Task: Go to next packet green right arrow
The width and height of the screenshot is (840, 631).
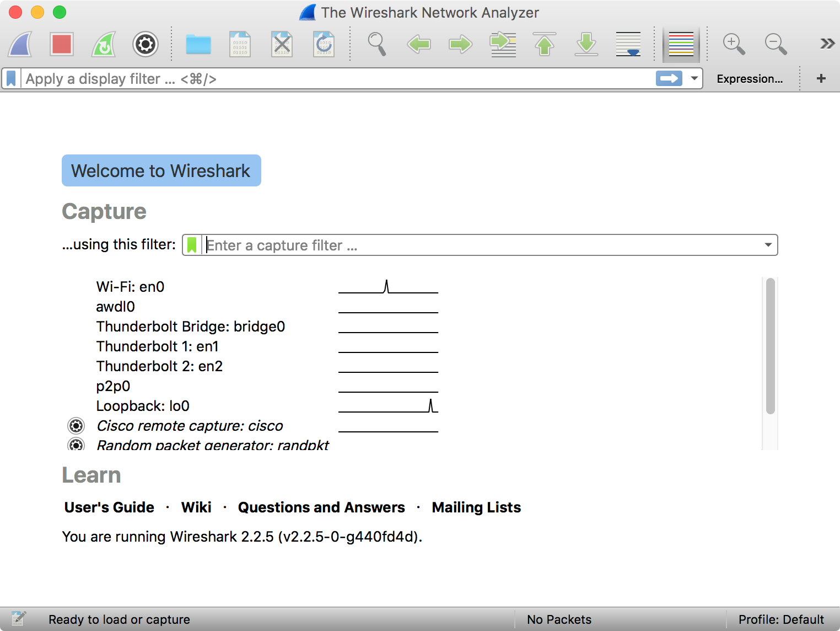Action: coord(461,44)
